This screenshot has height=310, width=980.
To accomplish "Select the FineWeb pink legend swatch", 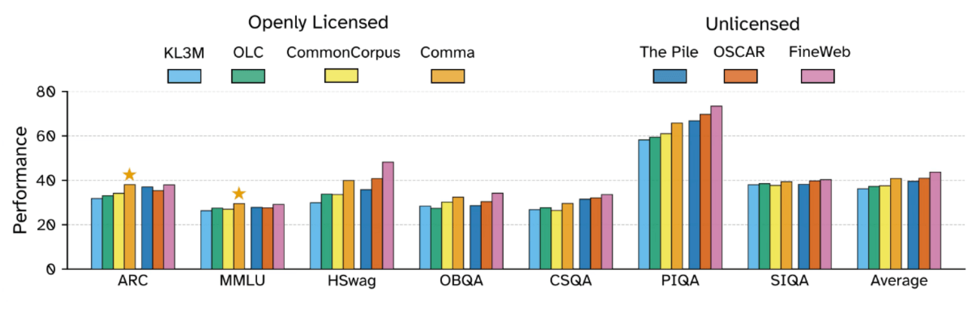I will point(818,76).
